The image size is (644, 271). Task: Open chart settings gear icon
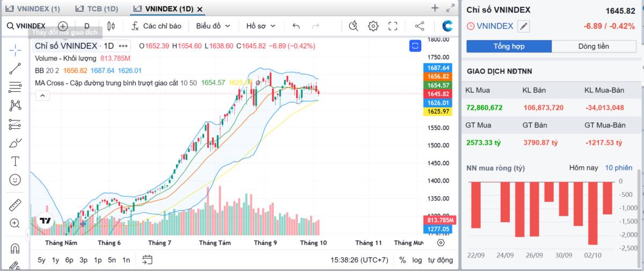373,26
